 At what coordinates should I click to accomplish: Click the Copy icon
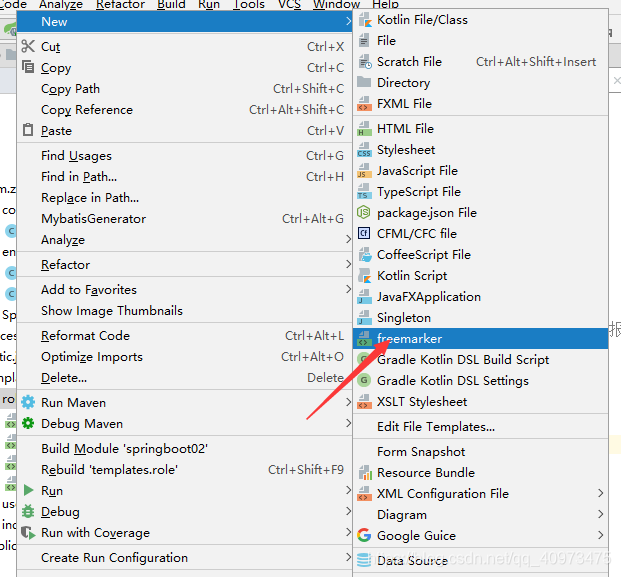[x=28, y=67]
